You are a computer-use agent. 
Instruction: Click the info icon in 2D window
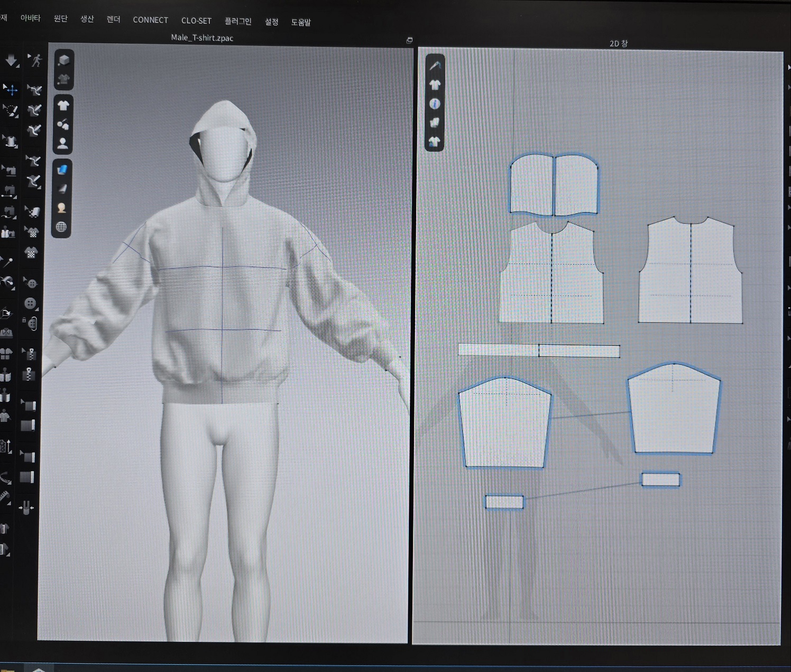click(x=435, y=104)
